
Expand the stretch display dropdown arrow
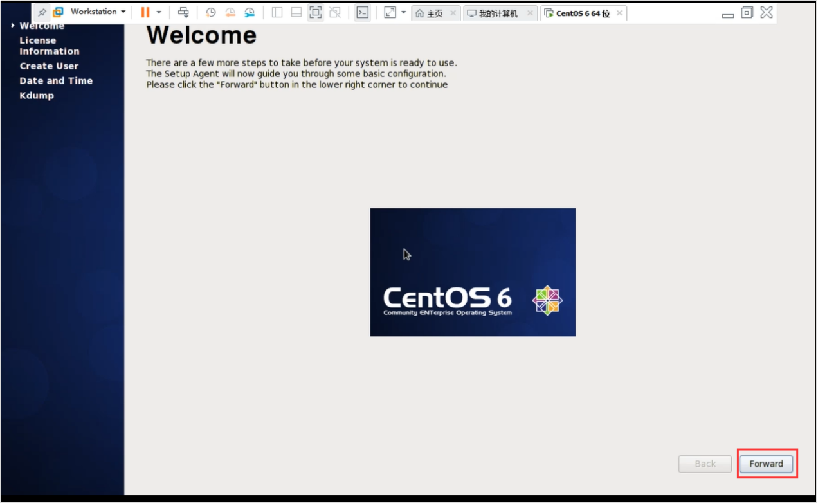tap(404, 12)
